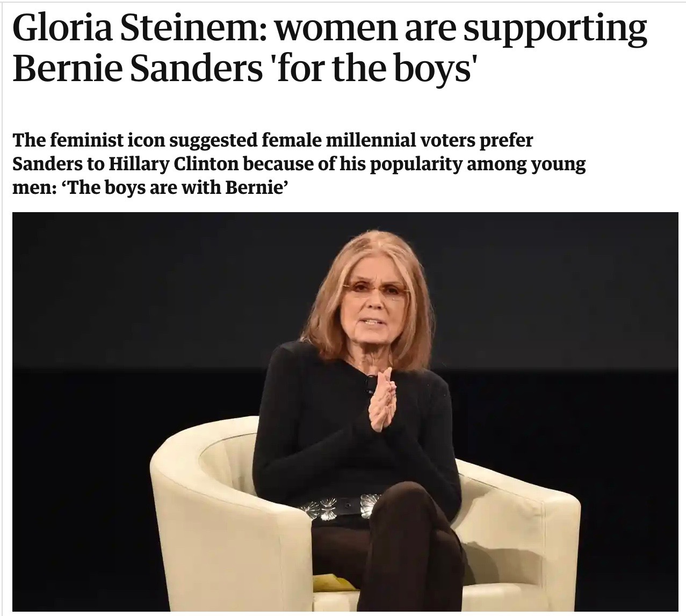Click the lapel microphone on the black sweater

pos(370,383)
